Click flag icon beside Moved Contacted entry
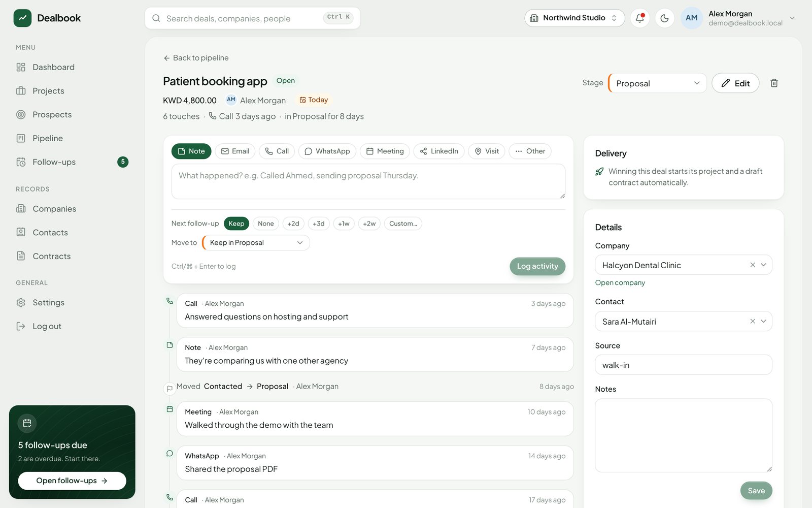The width and height of the screenshot is (812, 508). tap(170, 389)
